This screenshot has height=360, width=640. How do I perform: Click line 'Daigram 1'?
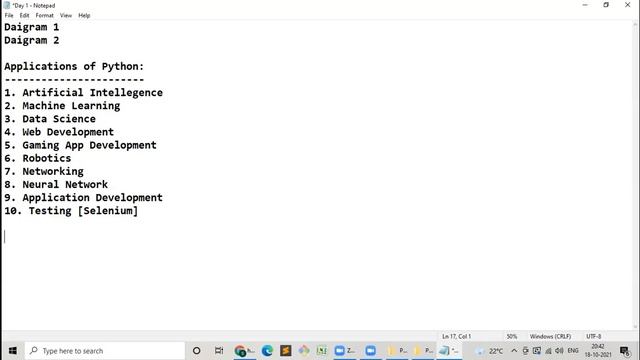coord(32,27)
